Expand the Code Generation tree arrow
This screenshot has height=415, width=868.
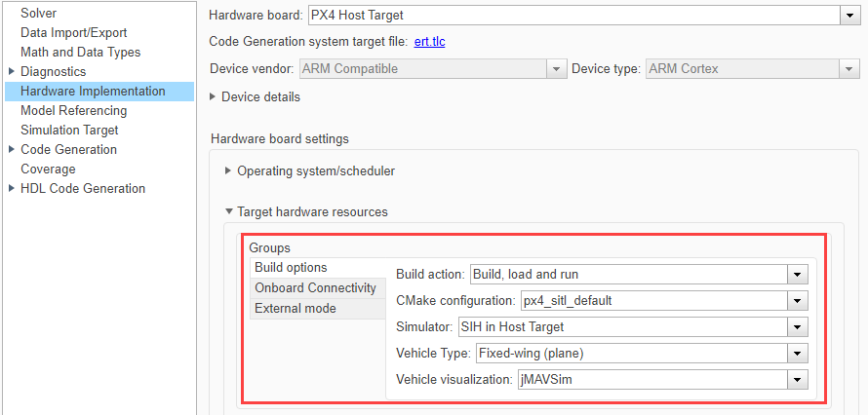(x=11, y=150)
